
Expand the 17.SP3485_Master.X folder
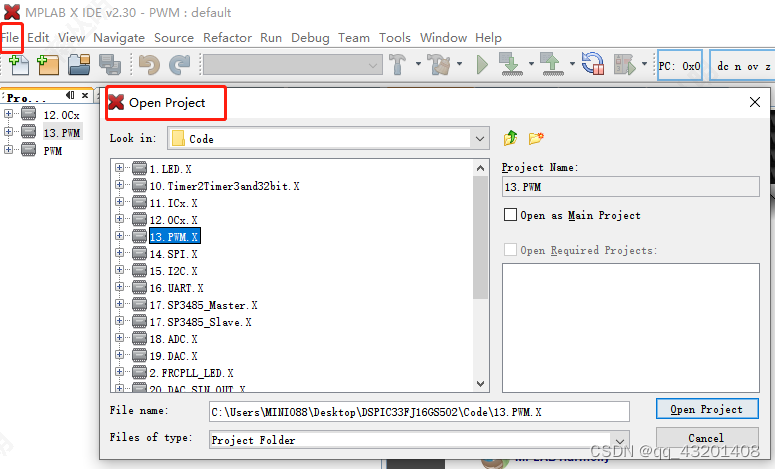[x=119, y=304]
